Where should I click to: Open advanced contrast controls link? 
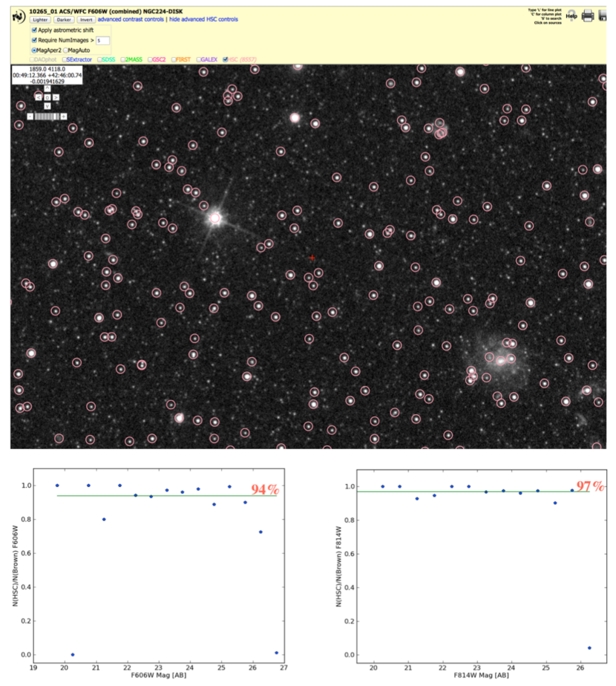coord(131,20)
